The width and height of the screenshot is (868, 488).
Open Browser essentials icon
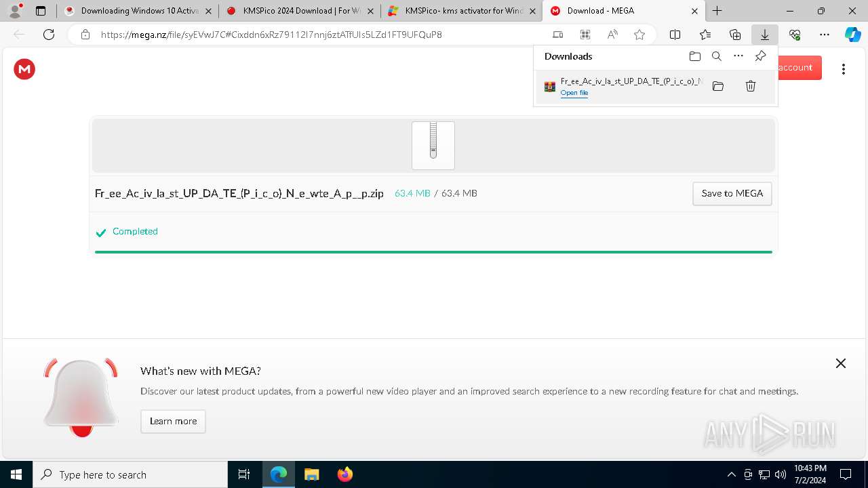point(795,35)
